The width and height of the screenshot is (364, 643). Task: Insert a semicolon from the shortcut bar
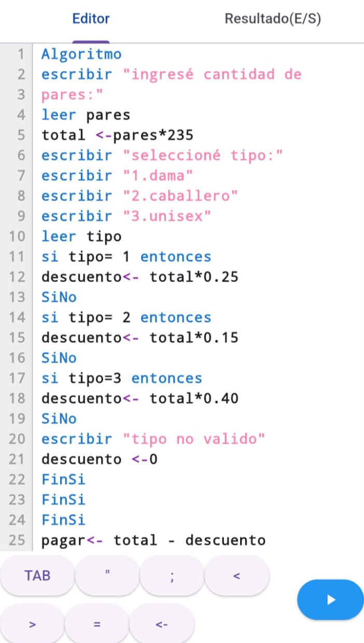click(x=172, y=575)
